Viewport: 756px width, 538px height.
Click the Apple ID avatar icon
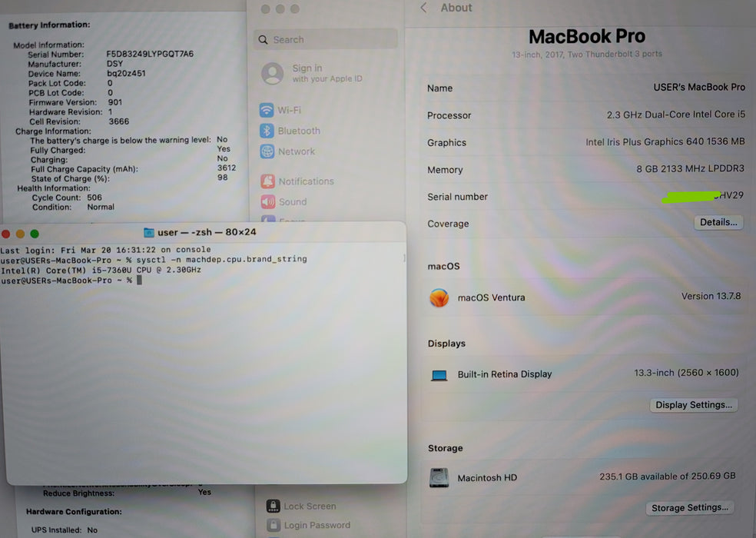tap(273, 73)
